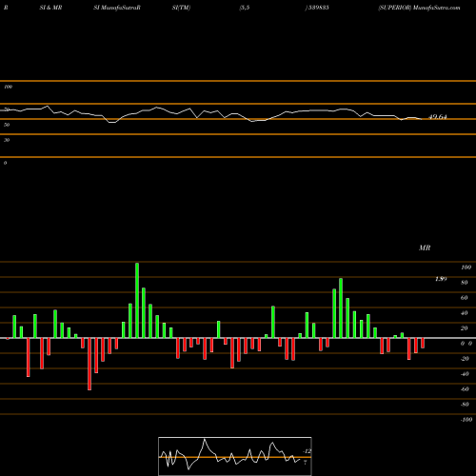The width and height of the screenshot is (476, 476).
Task: Click the 80 label on the MR axis
Action: click(465, 283)
